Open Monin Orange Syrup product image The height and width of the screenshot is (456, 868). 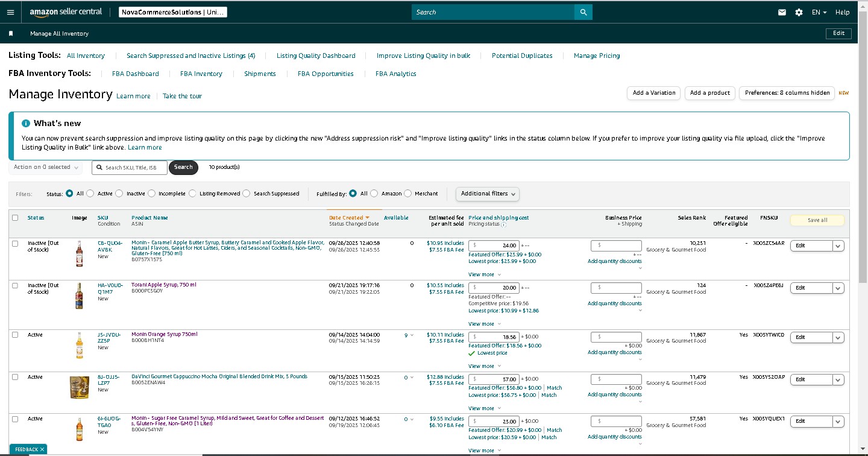pos(79,345)
